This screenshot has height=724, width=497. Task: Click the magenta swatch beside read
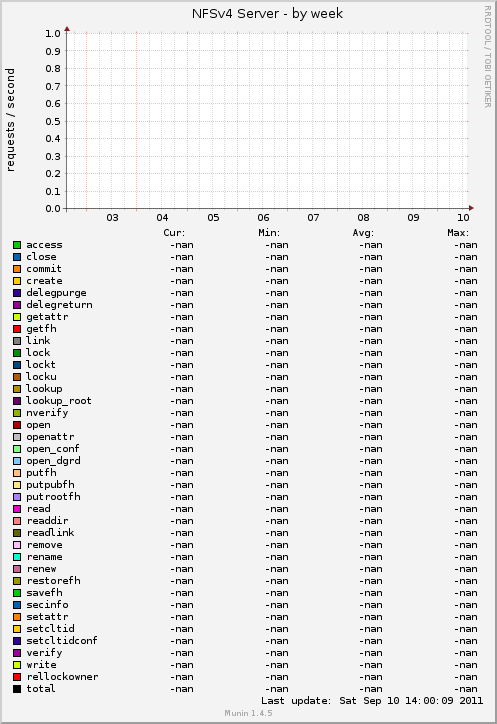(17, 509)
